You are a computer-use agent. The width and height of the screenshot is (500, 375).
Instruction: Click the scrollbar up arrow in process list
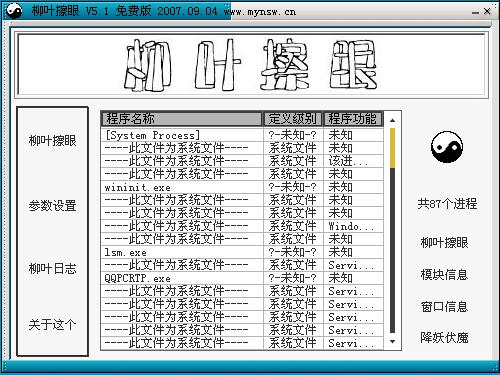pos(392,120)
